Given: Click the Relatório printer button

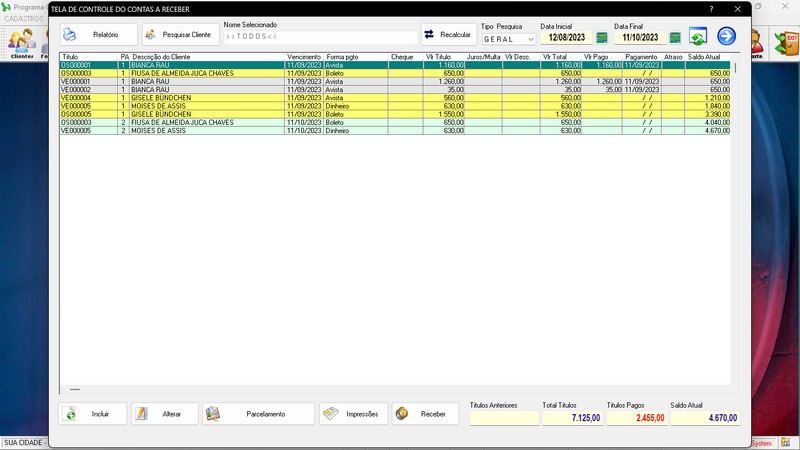Looking at the screenshot, I should [98, 35].
